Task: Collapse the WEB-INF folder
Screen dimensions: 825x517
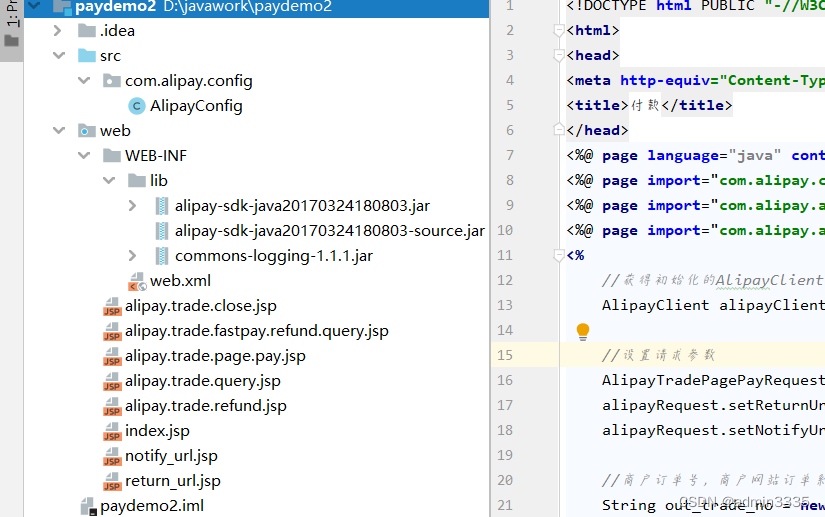Action: point(84,155)
